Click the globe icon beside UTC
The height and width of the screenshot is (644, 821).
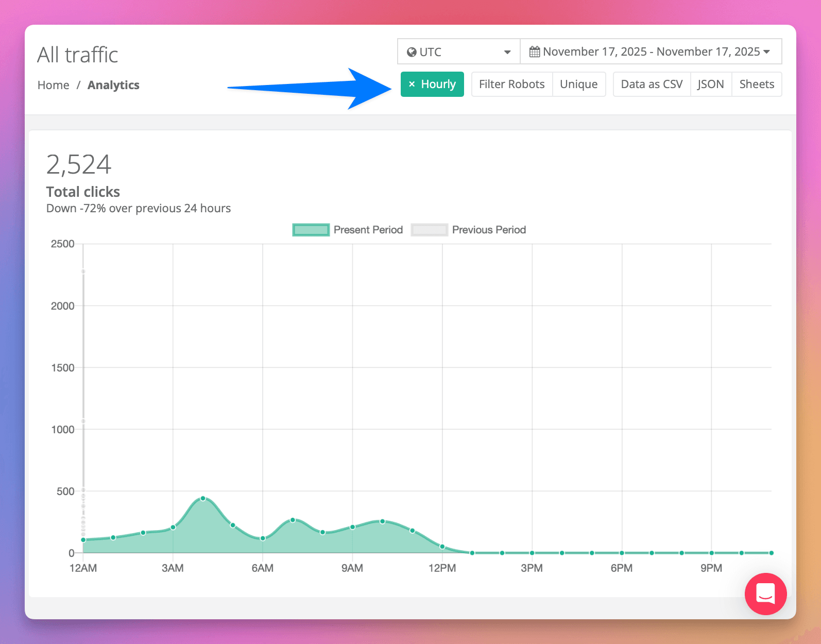click(412, 52)
